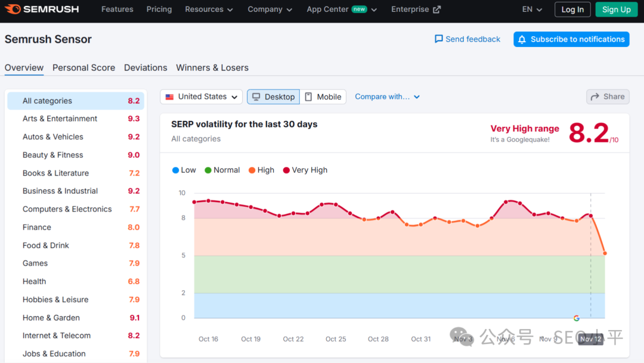Viewport: 644px width, 363px height.
Task: Click the Google update marker icon on chart
Action: pos(577,318)
